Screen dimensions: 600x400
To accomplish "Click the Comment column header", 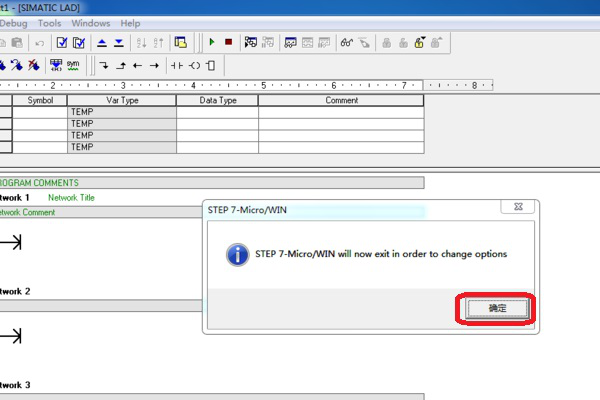I will pyautogui.click(x=341, y=100).
